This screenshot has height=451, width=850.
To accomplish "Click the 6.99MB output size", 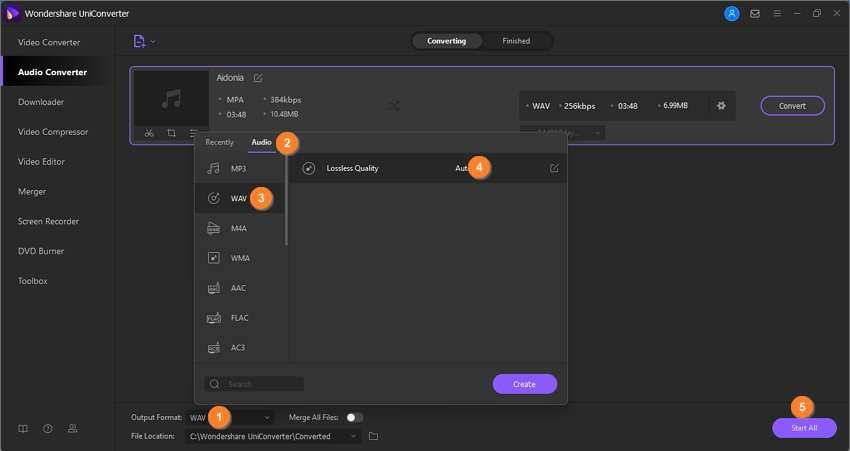I will click(x=675, y=105).
